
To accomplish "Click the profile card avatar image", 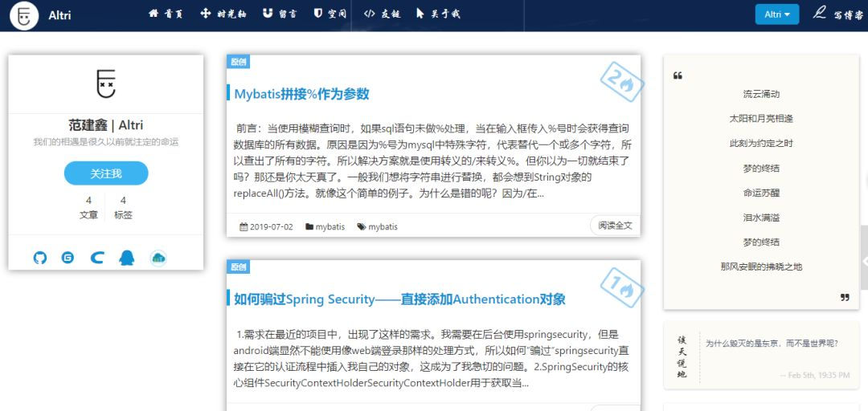I will 106,83.
